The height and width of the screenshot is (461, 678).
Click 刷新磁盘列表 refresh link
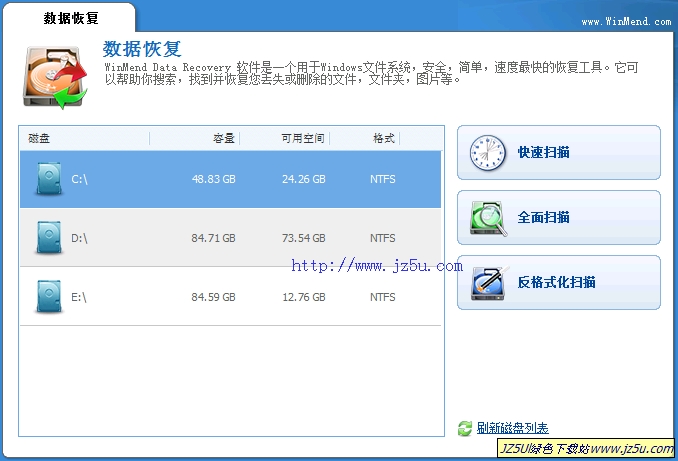[512, 428]
